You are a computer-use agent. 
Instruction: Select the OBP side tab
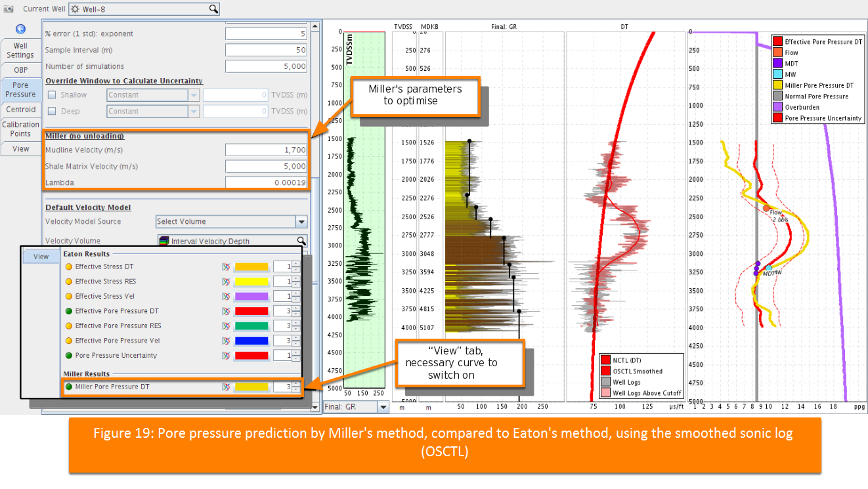(x=21, y=70)
